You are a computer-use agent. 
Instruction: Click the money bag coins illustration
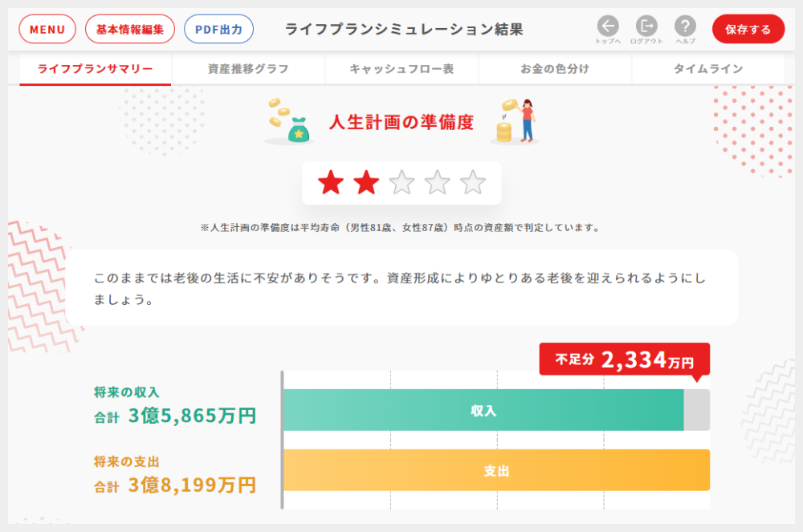(288, 122)
